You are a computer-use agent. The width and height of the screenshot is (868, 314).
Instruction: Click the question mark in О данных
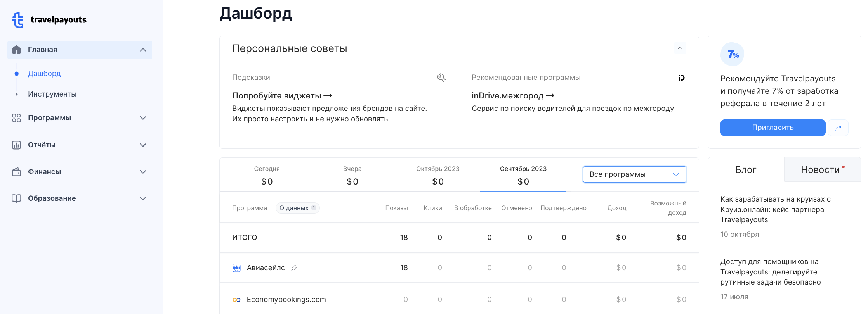[x=314, y=208]
